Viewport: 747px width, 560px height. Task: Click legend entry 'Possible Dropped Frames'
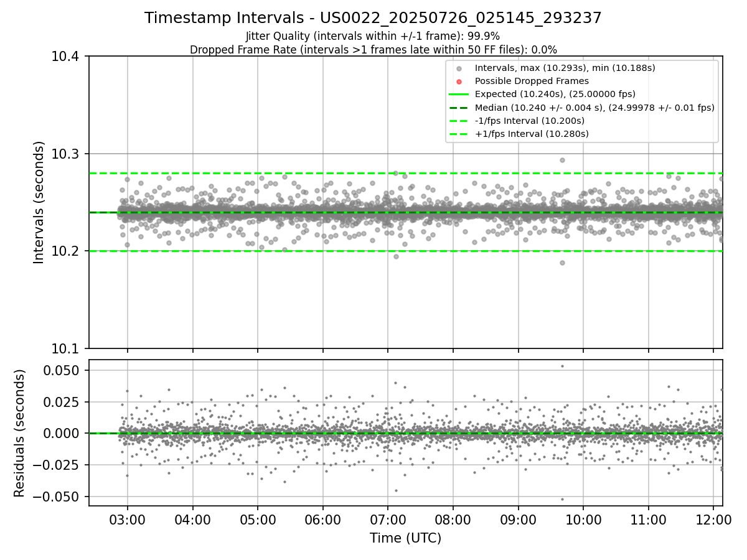532,81
